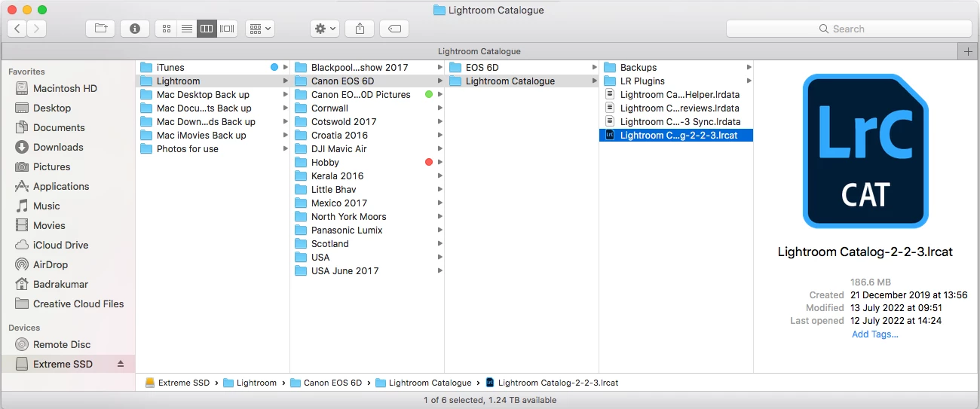Open Applications from the sidebar
The width and height of the screenshot is (980, 409).
pos(61,186)
